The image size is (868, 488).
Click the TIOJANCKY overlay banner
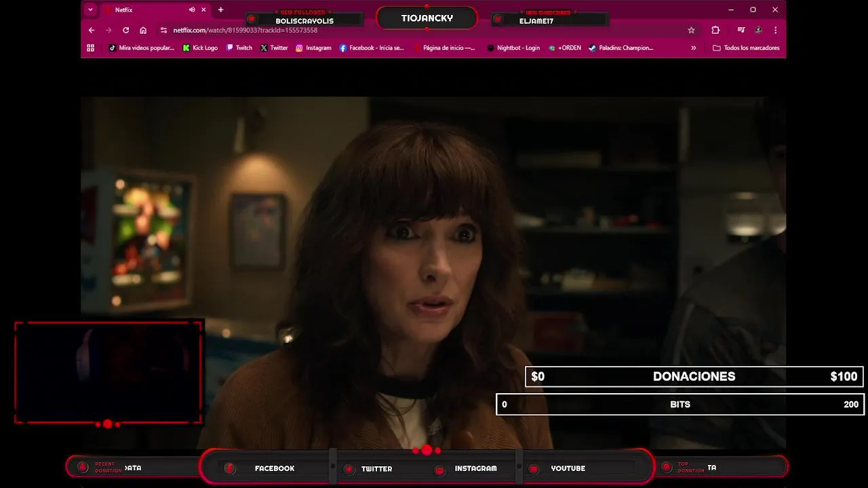(x=427, y=18)
